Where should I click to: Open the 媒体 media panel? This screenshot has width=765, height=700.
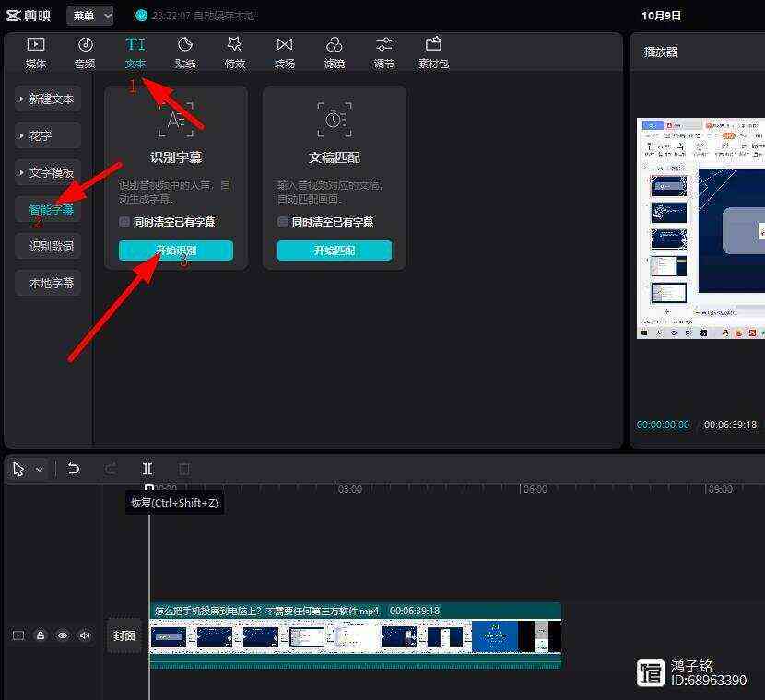point(36,52)
